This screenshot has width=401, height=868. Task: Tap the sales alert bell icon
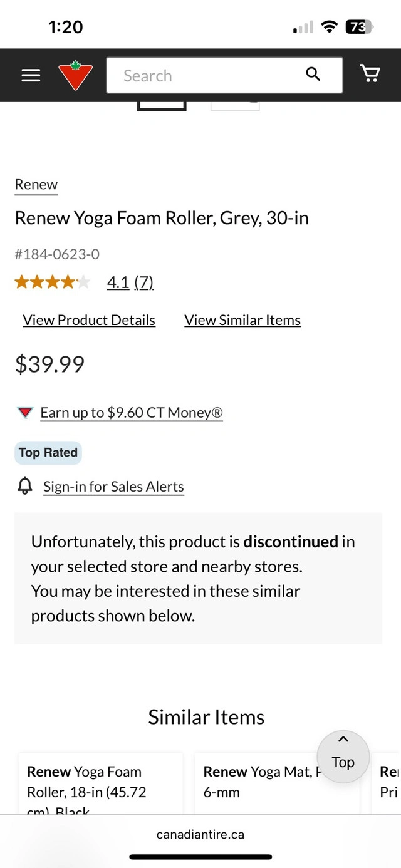pos(25,486)
